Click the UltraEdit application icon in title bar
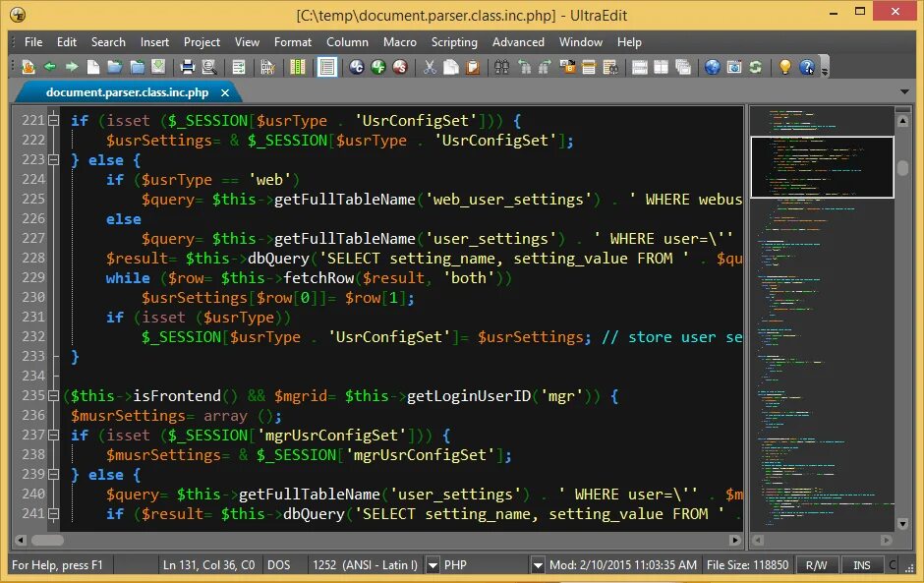The height and width of the screenshot is (583, 924). click(18, 15)
